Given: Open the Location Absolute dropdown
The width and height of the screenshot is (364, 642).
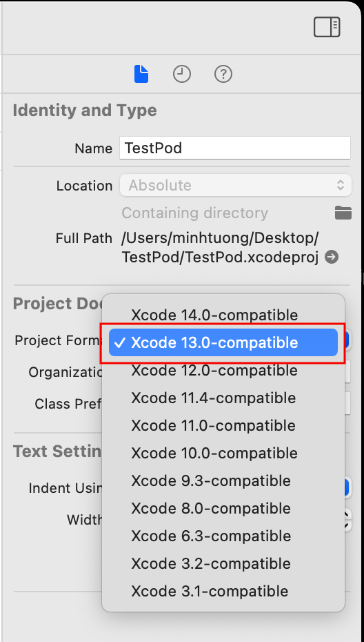Looking at the screenshot, I should [x=236, y=185].
